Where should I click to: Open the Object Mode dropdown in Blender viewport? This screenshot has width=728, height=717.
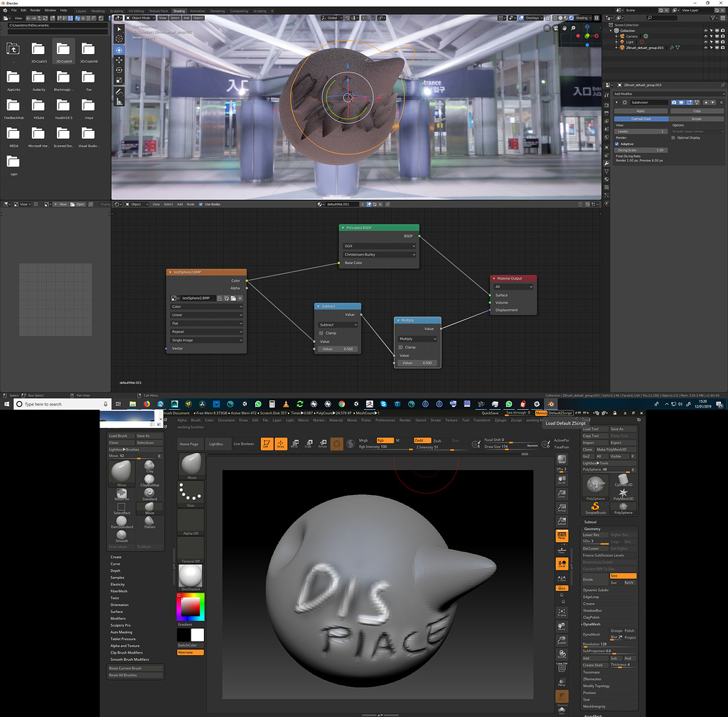141,18
